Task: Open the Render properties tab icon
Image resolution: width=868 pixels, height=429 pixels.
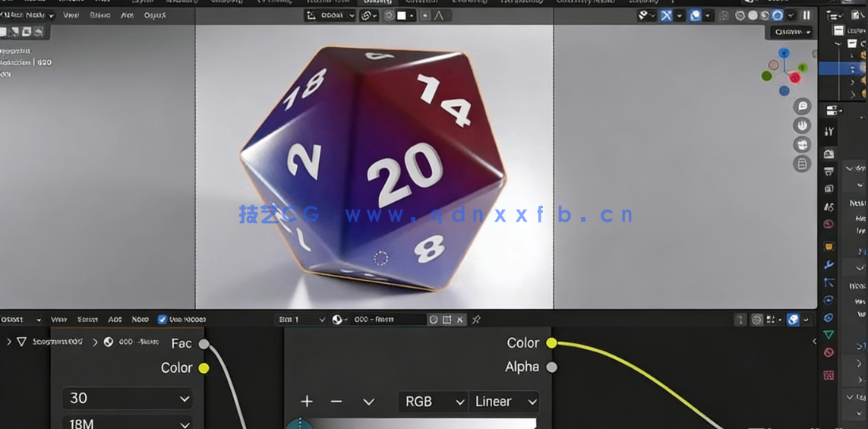Action: pyautogui.click(x=829, y=153)
